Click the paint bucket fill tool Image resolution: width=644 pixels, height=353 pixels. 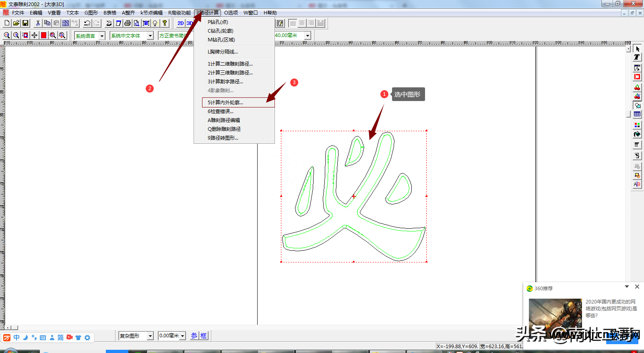(x=637, y=134)
